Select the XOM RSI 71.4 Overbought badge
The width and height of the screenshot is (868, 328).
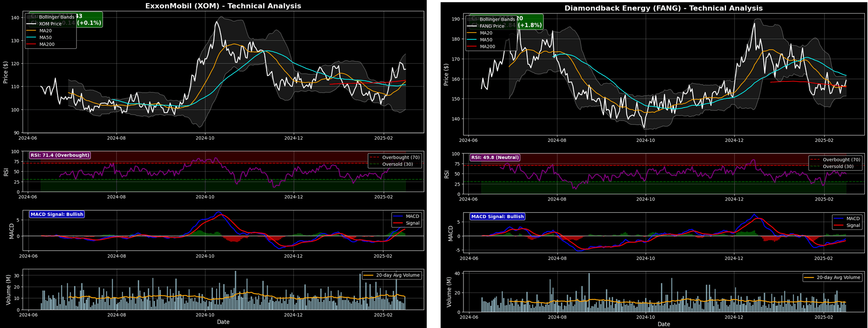(x=60, y=155)
